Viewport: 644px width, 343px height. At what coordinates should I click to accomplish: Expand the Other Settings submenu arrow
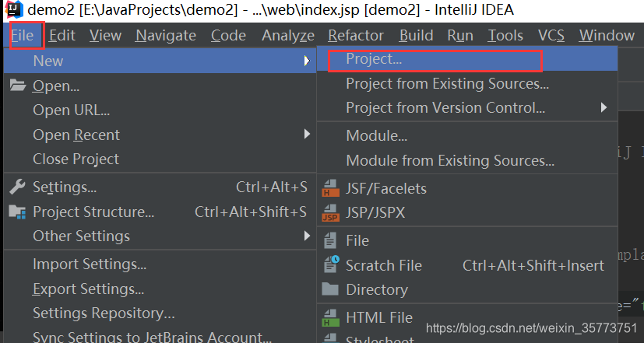[x=307, y=236]
